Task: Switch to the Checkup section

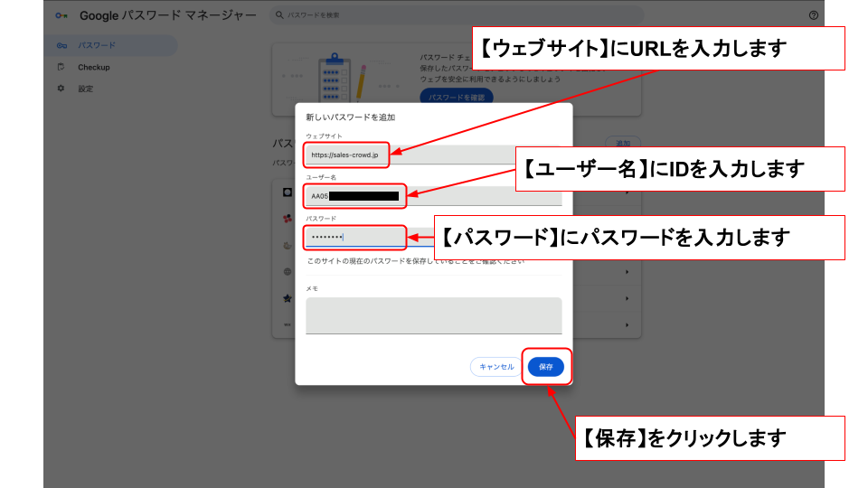Action: pyautogui.click(x=93, y=67)
